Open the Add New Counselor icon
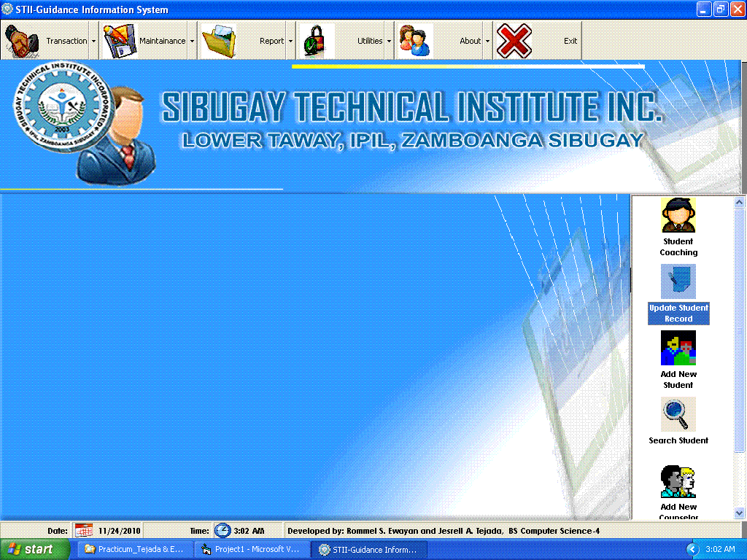This screenshot has width=747, height=560. click(x=678, y=481)
